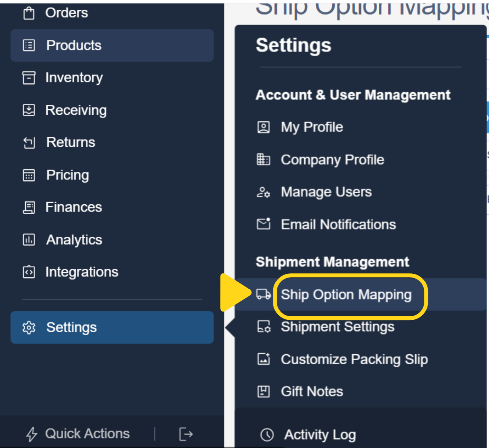Click the Quick Actions lightning icon
Viewport: 489px width, 448px height.
pos(31,434)
